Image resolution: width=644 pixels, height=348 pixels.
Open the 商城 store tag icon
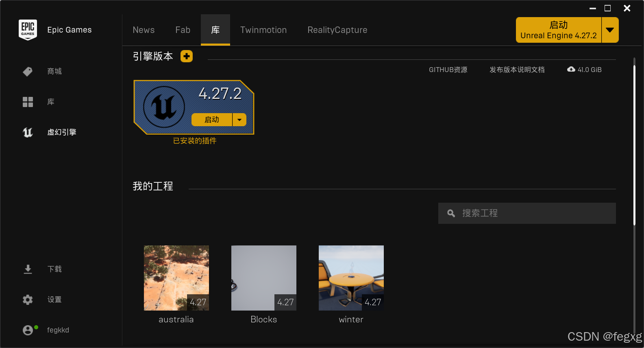28,72
